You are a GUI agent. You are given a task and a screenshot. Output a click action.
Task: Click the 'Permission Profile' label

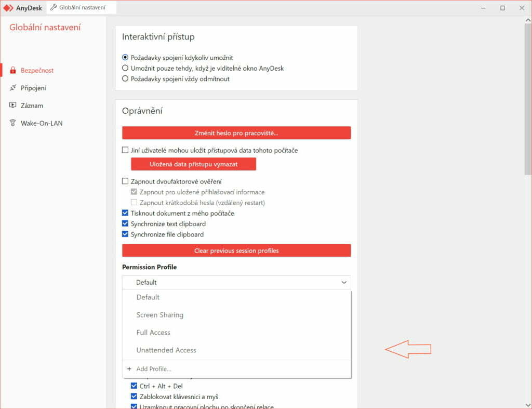[149, 267]
